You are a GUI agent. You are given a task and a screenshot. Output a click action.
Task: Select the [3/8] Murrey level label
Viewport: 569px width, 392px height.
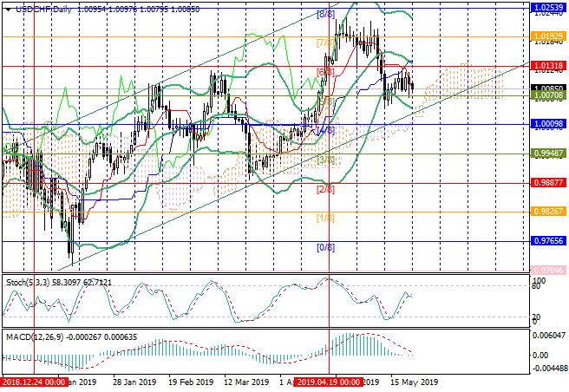325,160
